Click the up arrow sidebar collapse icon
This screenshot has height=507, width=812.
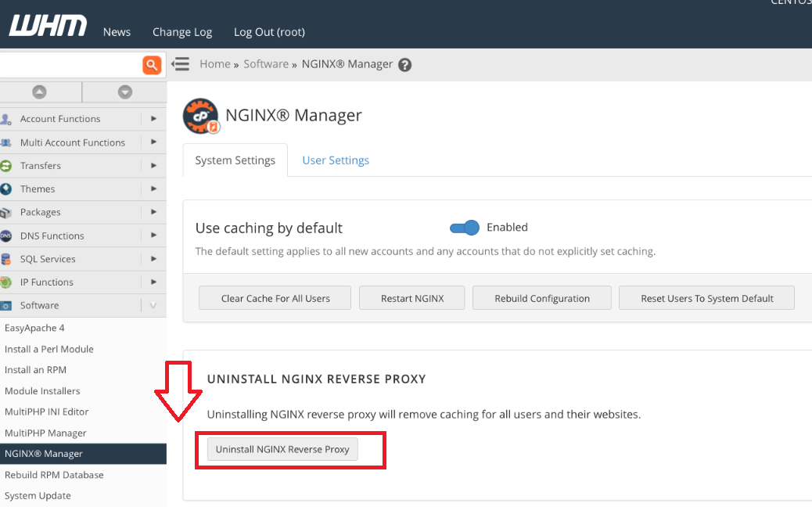[x=39, y=92]
